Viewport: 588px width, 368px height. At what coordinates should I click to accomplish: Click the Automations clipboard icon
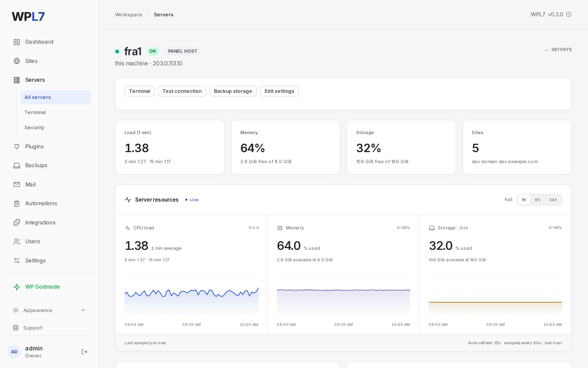pos(17,203)
